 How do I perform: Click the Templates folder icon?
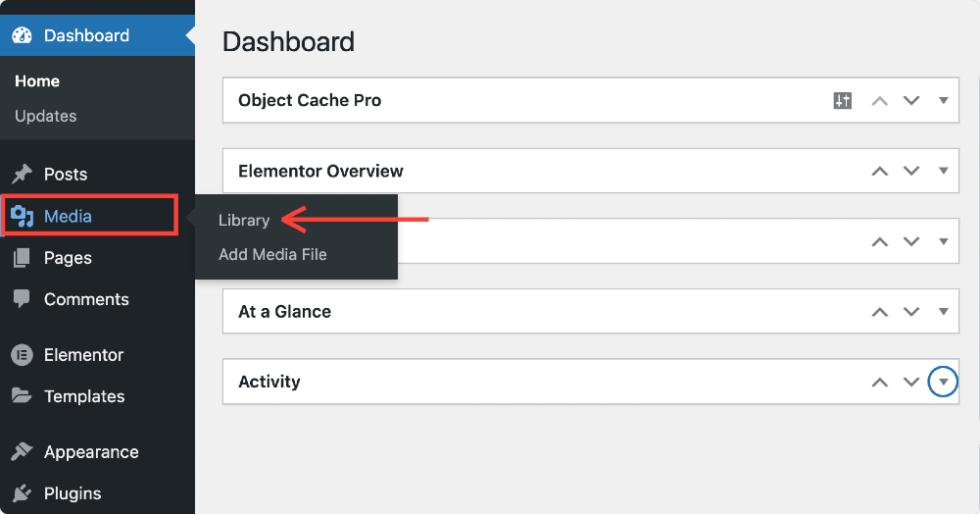(22, 396)
